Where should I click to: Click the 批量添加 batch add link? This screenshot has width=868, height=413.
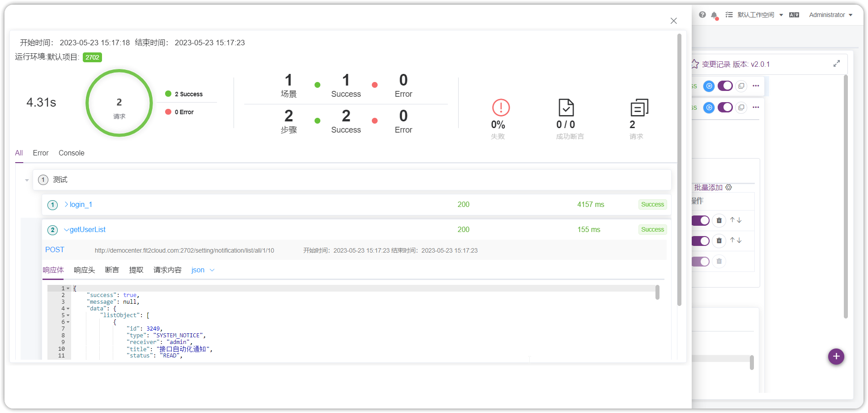coord(708,187)
